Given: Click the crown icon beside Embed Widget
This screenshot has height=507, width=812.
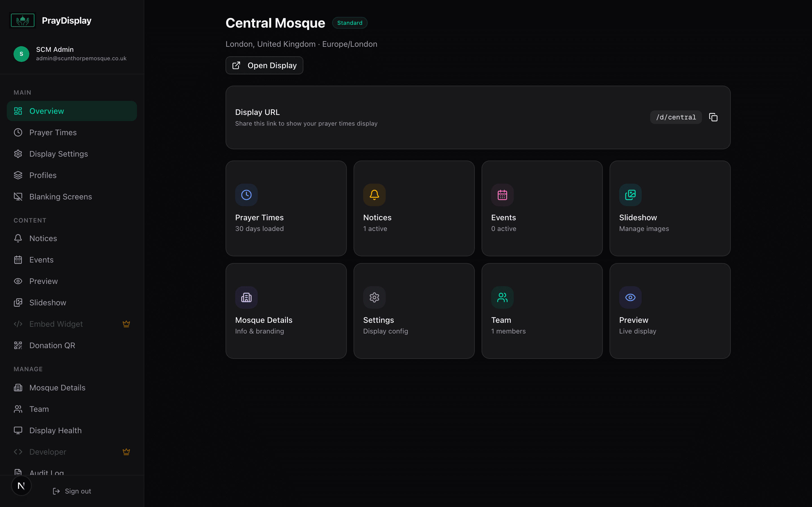Looking at the screenshot, I should pyautogui.click(x=126, y=324).
